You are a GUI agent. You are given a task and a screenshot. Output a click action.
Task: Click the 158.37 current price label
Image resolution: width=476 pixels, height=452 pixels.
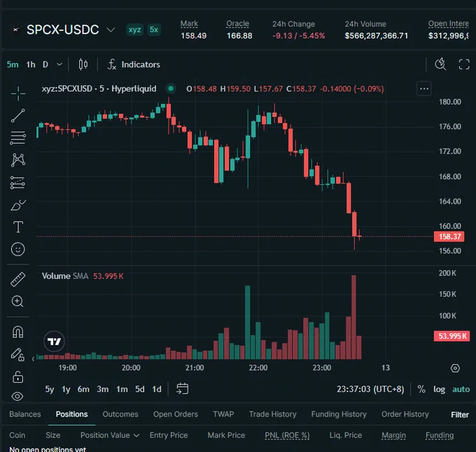449,236
